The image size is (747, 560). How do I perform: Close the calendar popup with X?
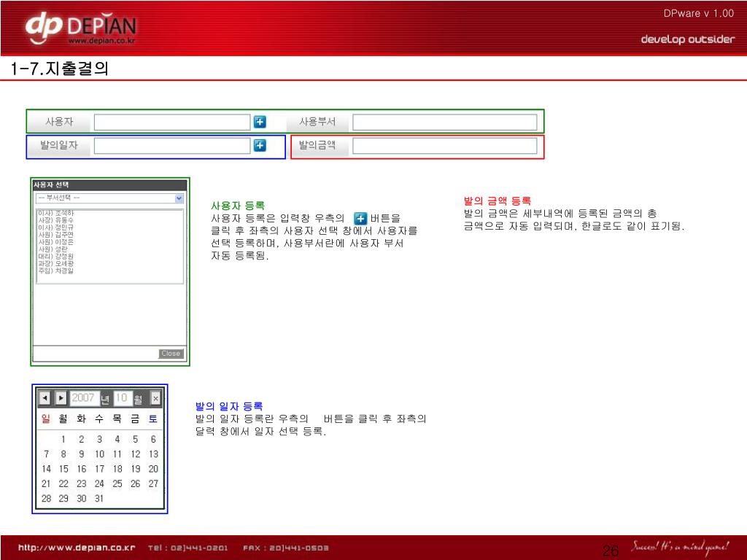[155, 398]
